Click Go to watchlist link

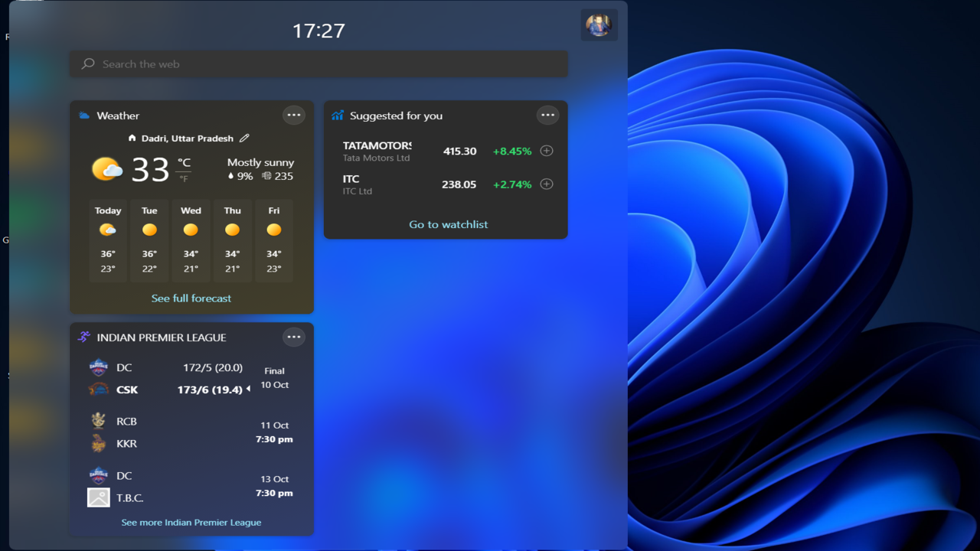click(x=448, y=224)
